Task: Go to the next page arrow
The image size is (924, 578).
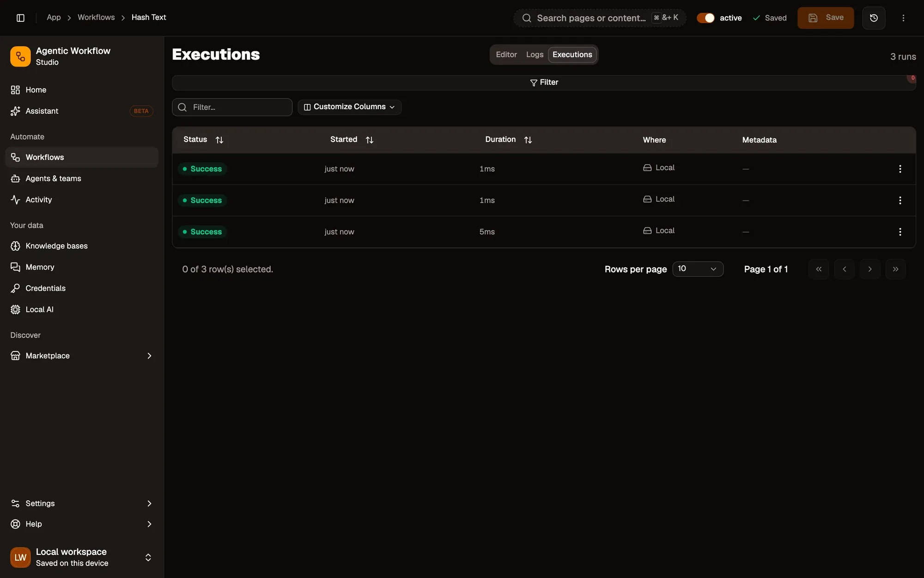Action: pos(870,269)
